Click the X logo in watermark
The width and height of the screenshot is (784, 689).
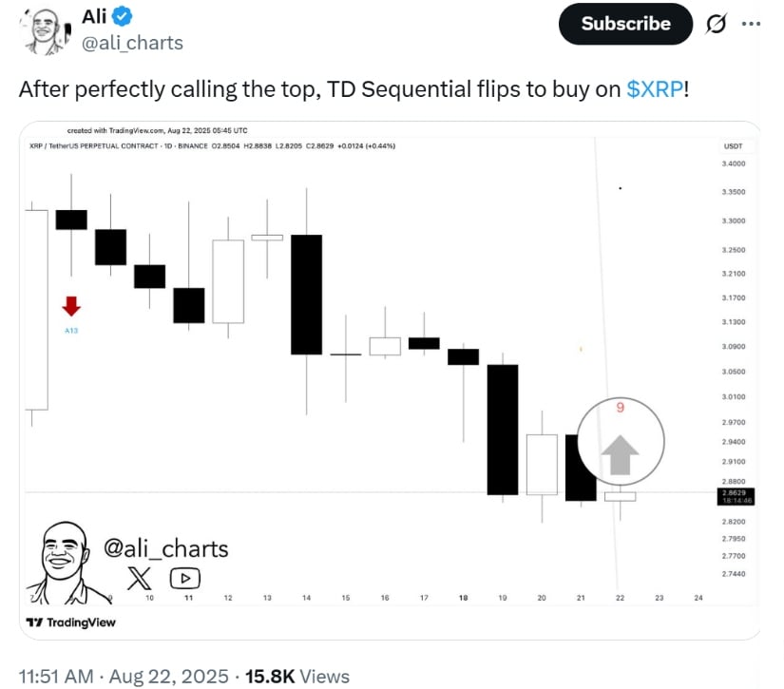[x=139, y=579]
